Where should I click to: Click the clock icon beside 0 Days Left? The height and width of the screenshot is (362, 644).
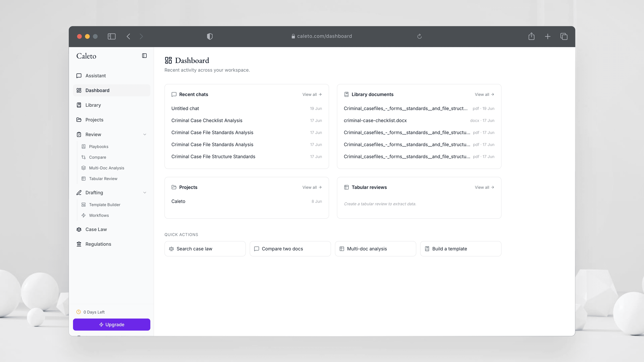tap(78, 312)
